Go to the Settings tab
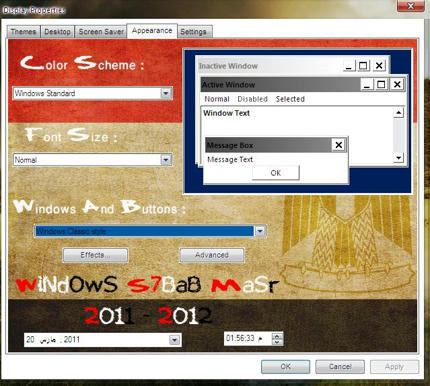This screenshot has width=430, height=386. pos(194,32)
